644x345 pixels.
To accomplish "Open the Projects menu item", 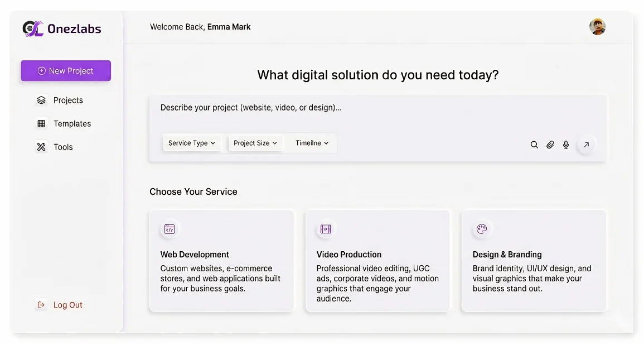I will [60, 100].
